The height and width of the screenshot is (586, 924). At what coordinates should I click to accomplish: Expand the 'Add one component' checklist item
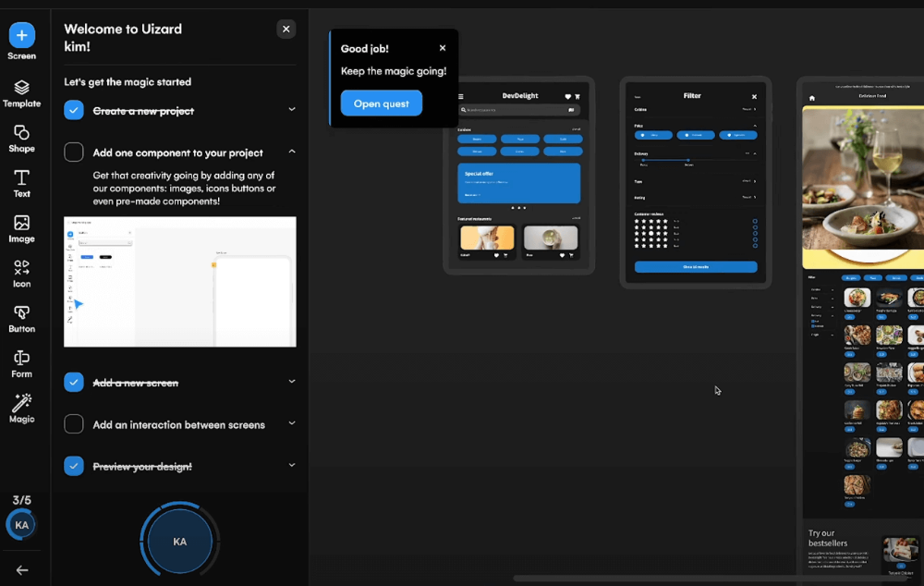[x=292, y=152]
